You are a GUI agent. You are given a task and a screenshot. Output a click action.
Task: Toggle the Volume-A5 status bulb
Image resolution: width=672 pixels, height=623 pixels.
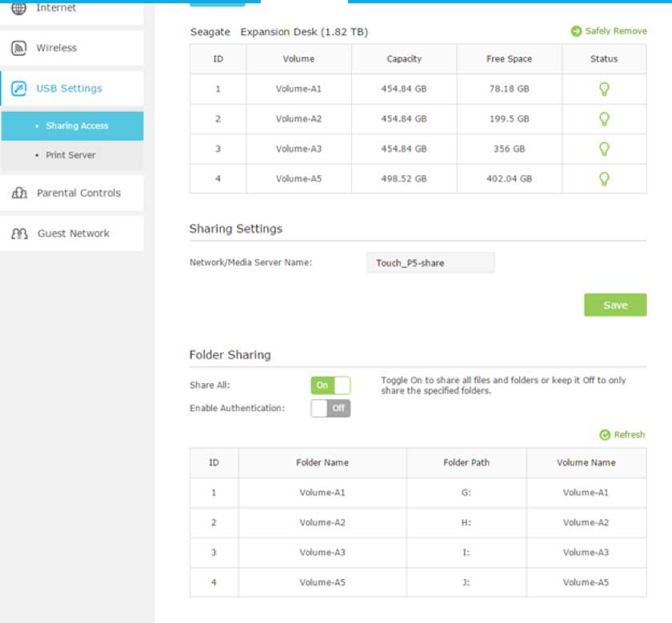[604, 178]
